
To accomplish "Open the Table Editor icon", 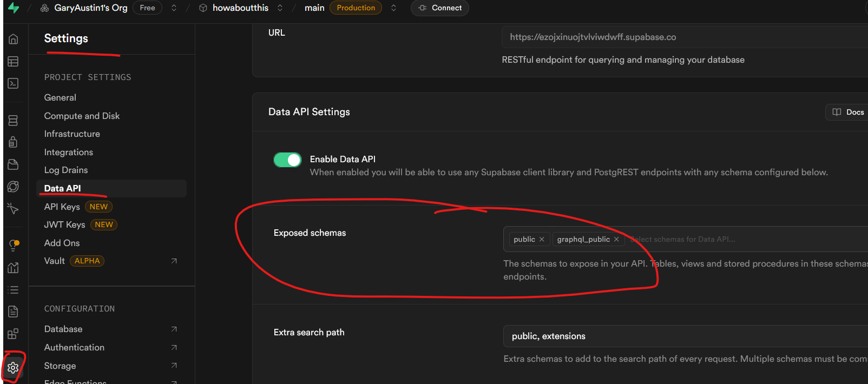I will [13, 62].
